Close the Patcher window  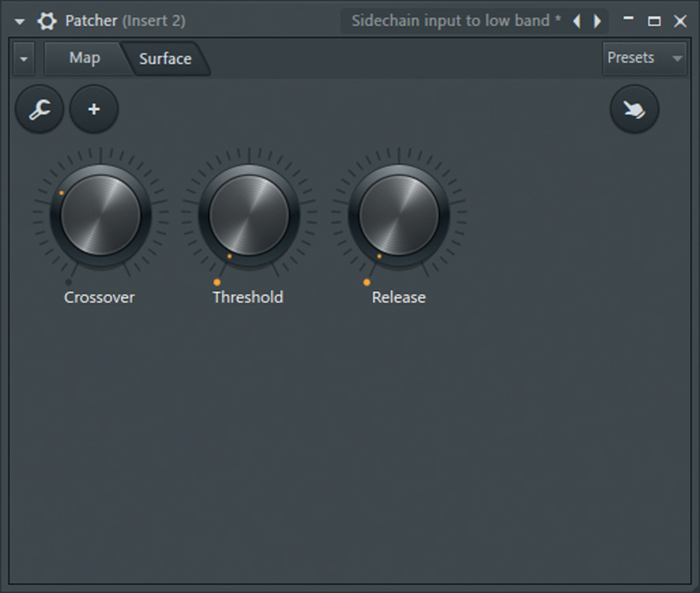point(680,22)
